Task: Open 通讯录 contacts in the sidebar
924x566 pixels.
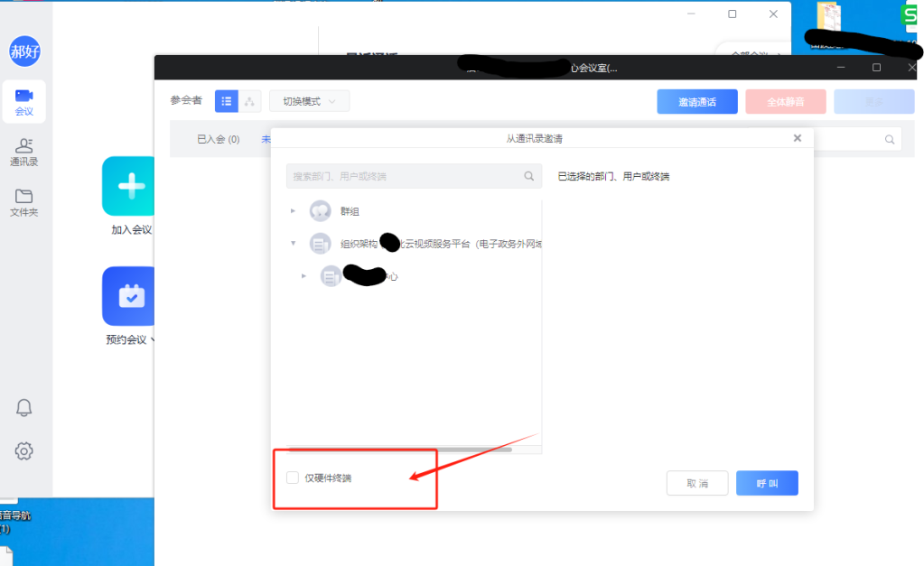Action: [24, 152]
